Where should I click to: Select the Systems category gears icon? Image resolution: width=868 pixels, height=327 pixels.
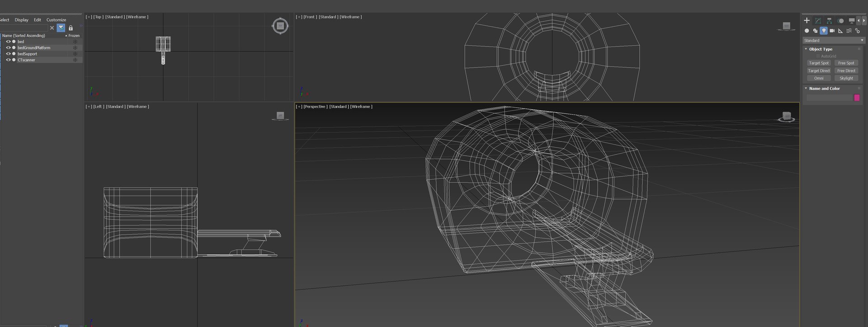858,31
